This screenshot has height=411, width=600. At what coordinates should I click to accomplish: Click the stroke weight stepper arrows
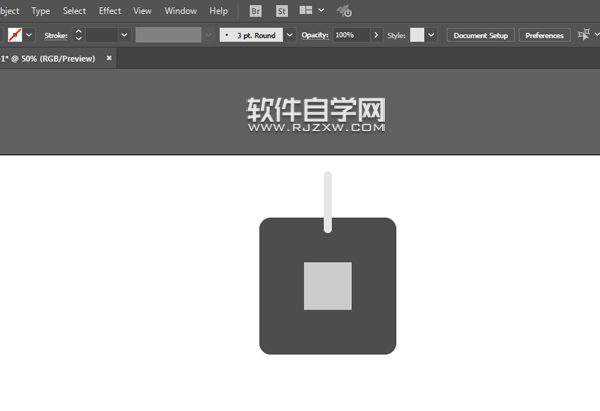[x=78, y=35]
